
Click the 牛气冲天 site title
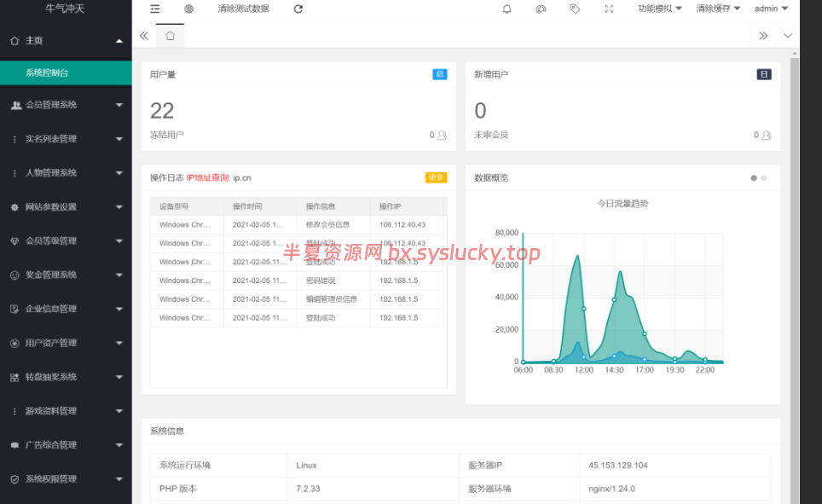(x=65, y=9)
